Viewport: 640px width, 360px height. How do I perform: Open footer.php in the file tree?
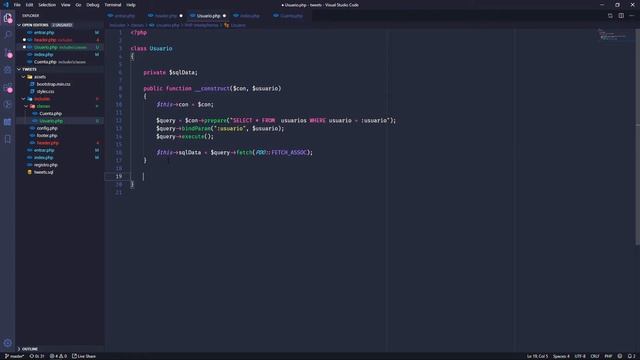coord(47,136)
